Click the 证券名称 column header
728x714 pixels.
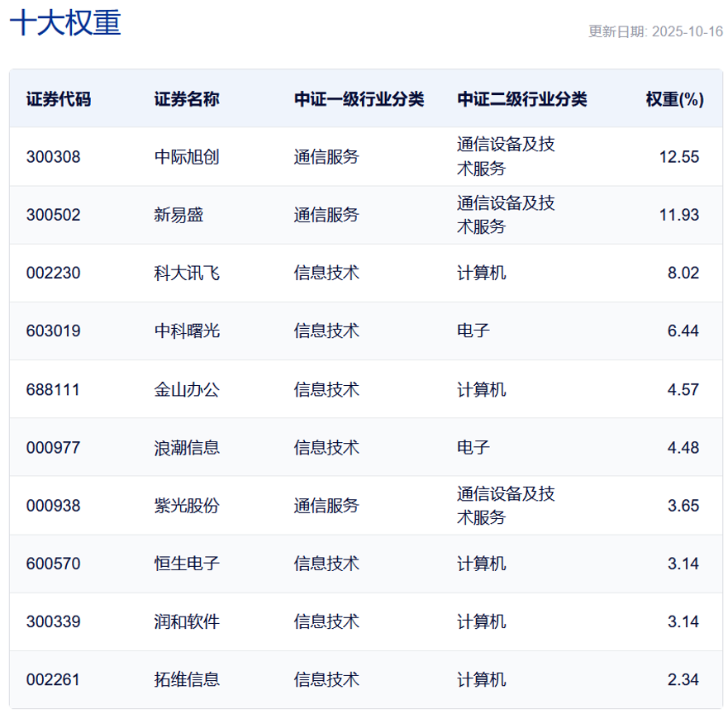[178, 98]
